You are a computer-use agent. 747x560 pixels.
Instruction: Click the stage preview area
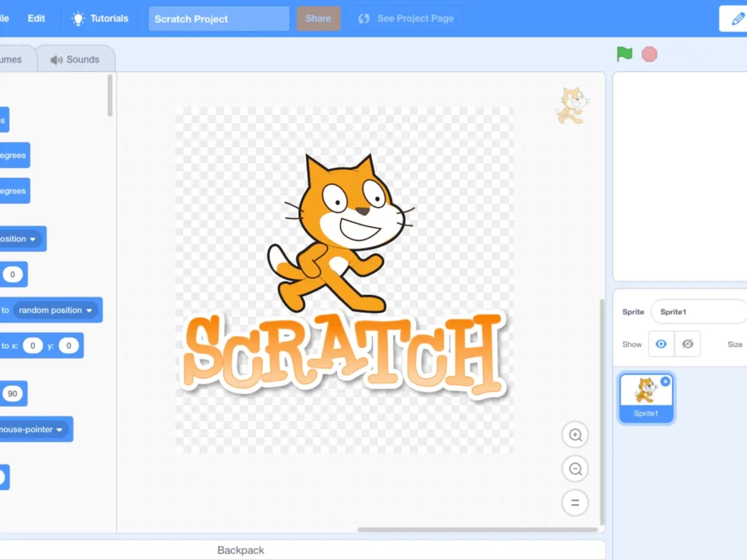(x=680, y=176)
